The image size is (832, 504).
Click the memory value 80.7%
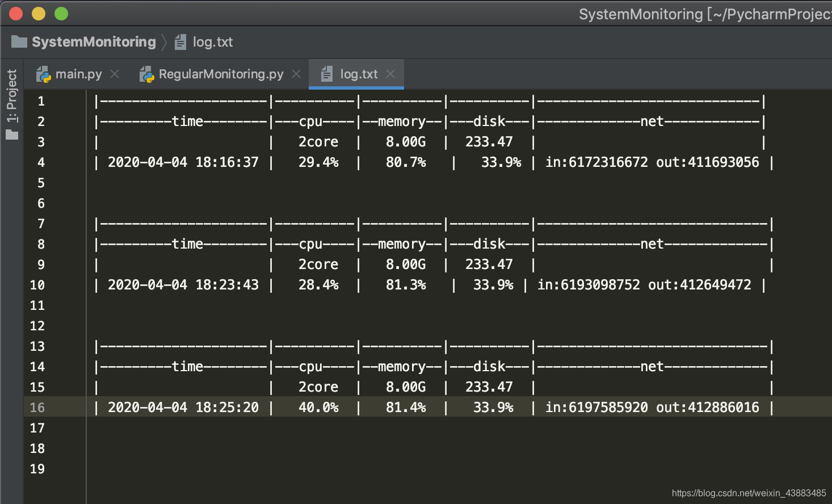pyautogui.click(x=406, y=162)
